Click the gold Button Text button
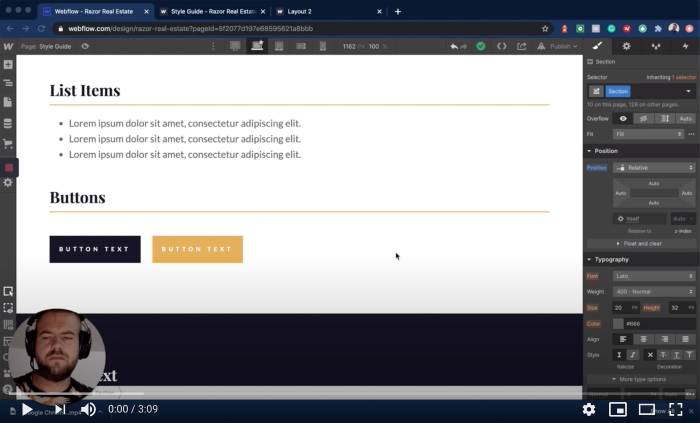Image resolution: width=700 pixels, height=423 pixels. pos(197,249)
